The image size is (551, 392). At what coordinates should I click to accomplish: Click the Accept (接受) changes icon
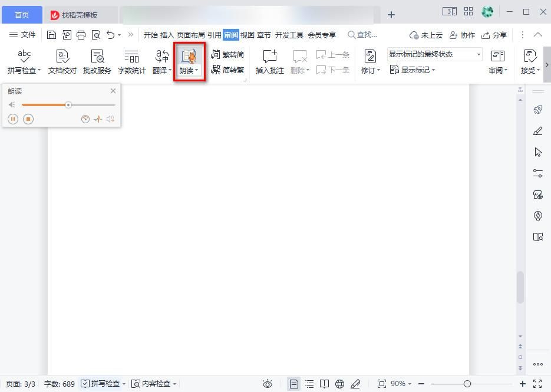point(530,56)
